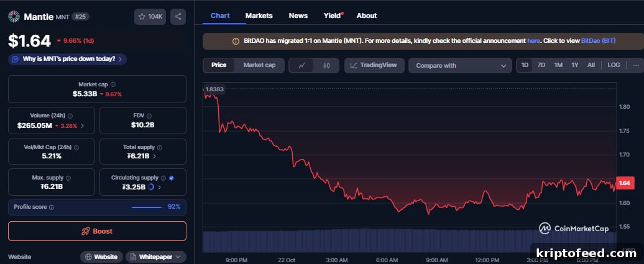This screenshot has height=264, width=644.
Task: Select the line chart icon
Action: tap(301, 65)
